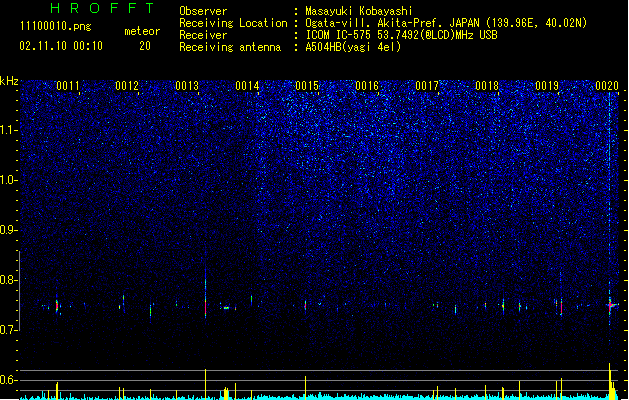Click the A504HB(yagi 4el) antenna text

click(x=353, y=47)
